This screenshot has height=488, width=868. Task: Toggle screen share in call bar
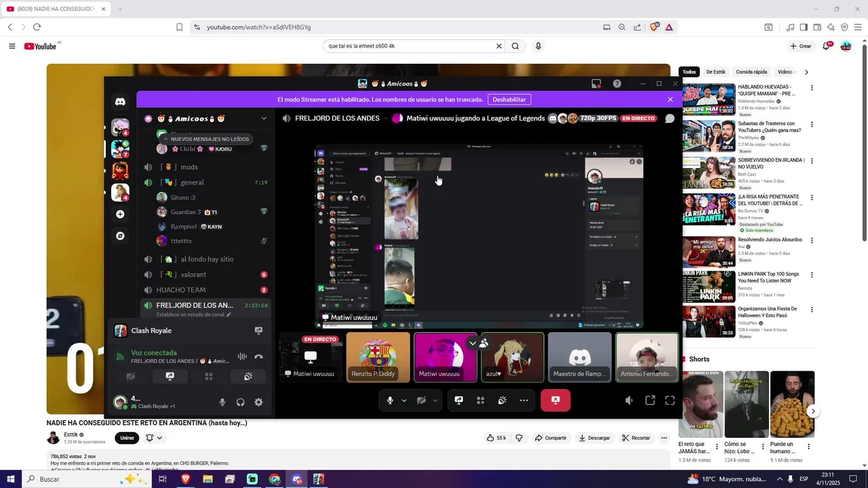click(x=458, y=401)
